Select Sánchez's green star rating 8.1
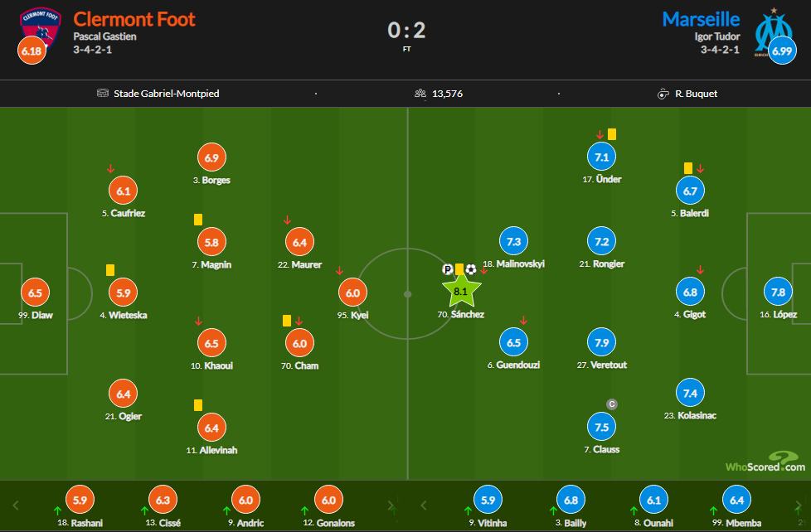The height and width of the screenshot is (532, 811). 461,292
